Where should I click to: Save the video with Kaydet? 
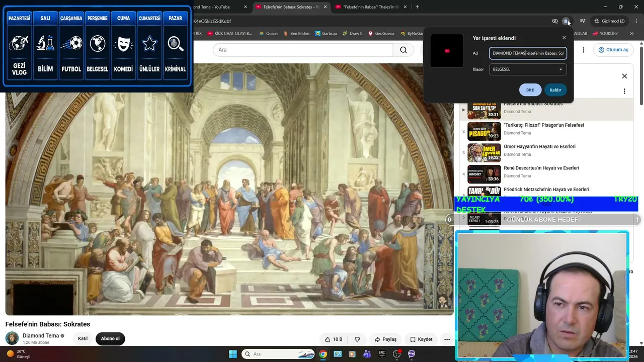421,339
